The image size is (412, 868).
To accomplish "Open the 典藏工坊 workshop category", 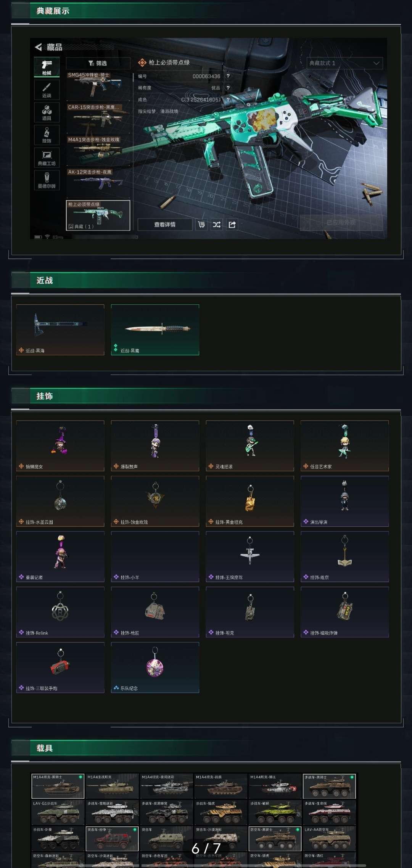I will tap(47, 158).
